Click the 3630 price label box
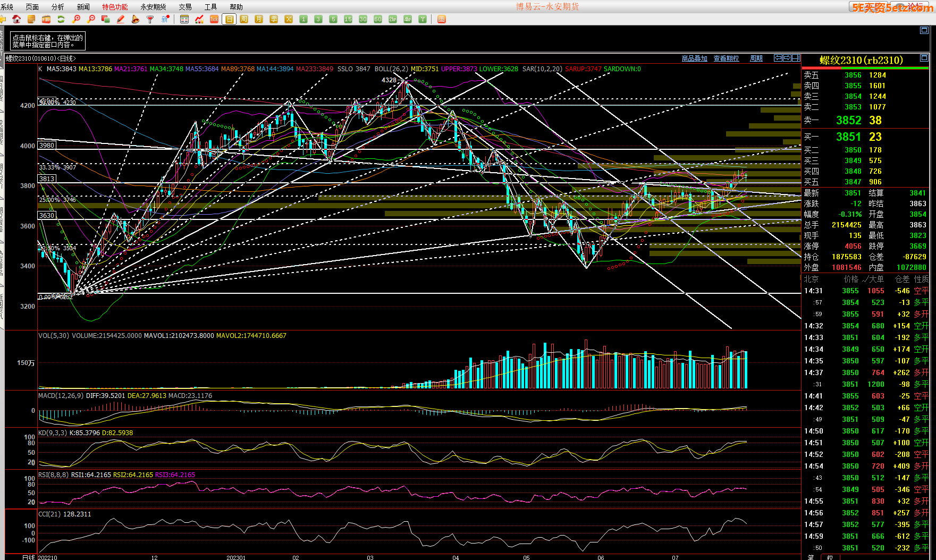The height and width of the screenshot is (560, 936). tap(47, 215)
